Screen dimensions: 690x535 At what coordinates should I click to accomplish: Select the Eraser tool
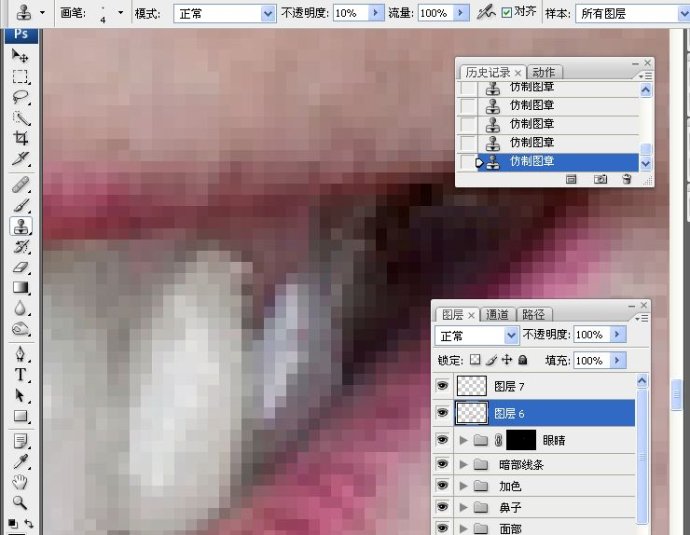tap(20, 267)
